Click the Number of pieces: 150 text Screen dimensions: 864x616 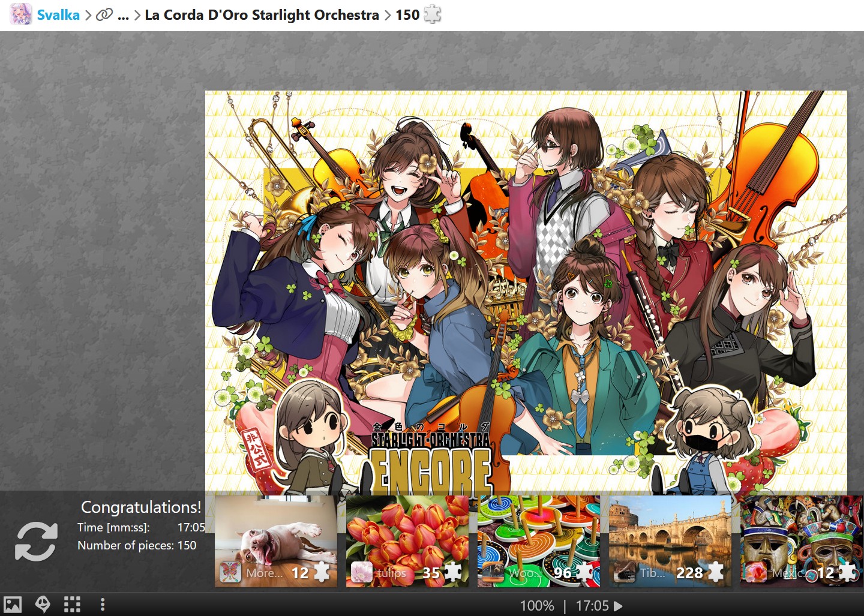(x=137, y=545)
